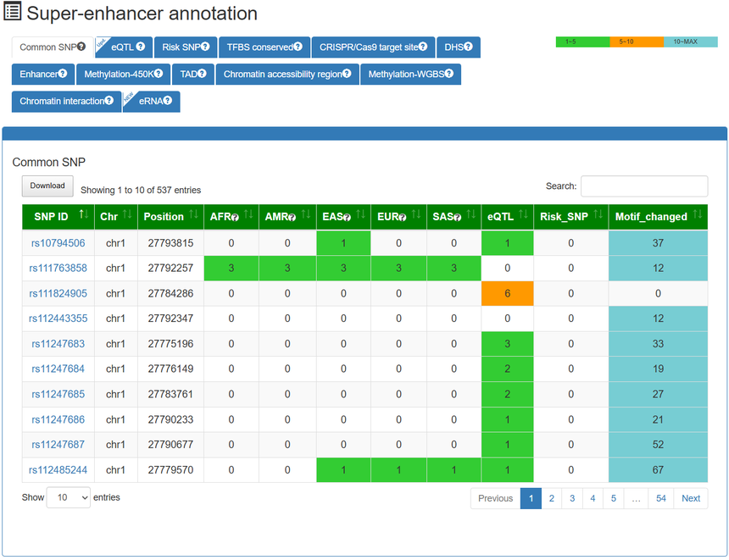Open the Enhancer tab
The image size is (729, 560).
point(42,75)
